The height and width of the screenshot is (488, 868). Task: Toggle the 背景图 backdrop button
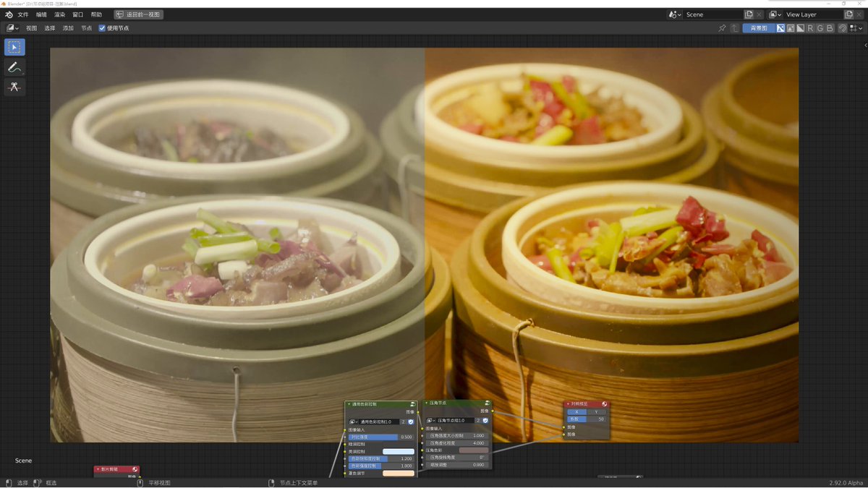(759, 28)
